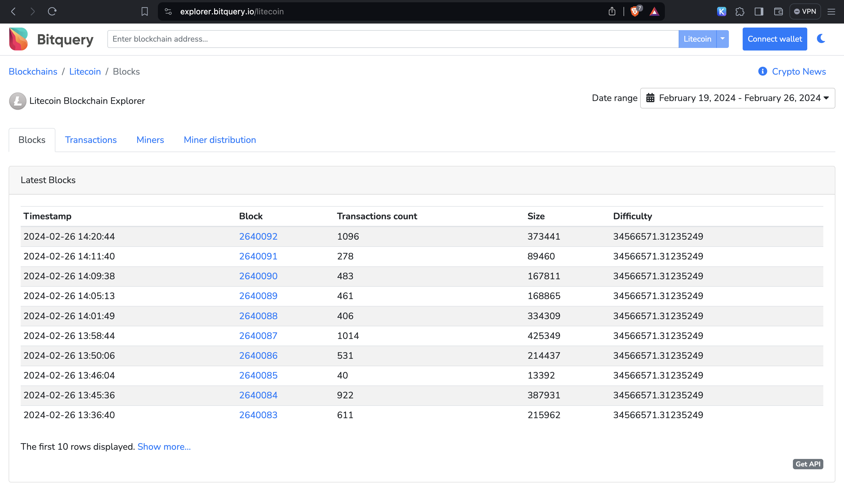Open block 2640083
844x504 pixels.
(258, 415)
